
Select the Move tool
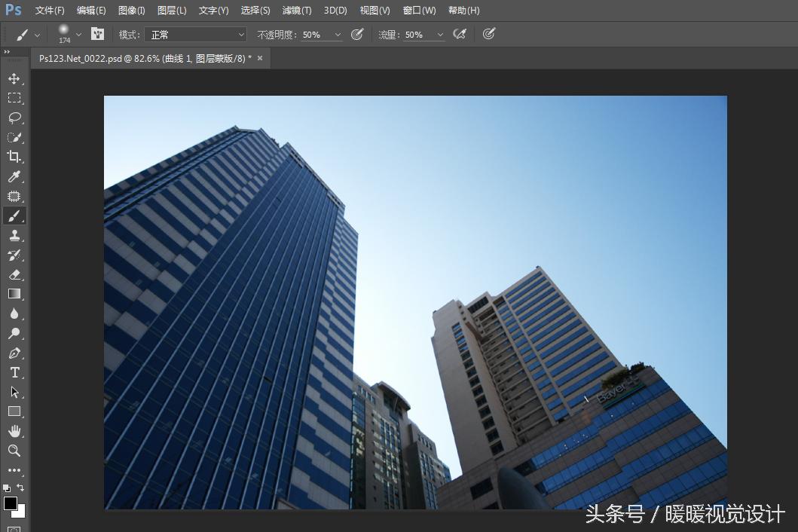click(x=15, y=78)
